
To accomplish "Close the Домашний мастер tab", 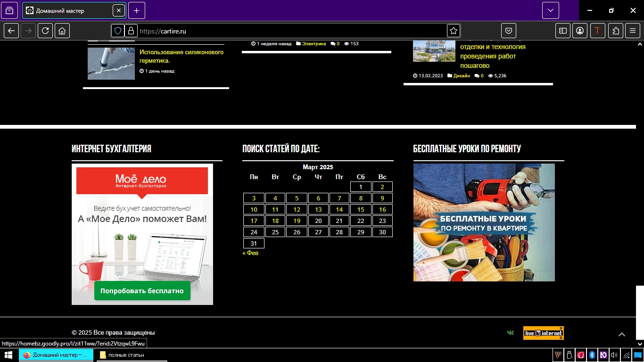I will [118, 10].
